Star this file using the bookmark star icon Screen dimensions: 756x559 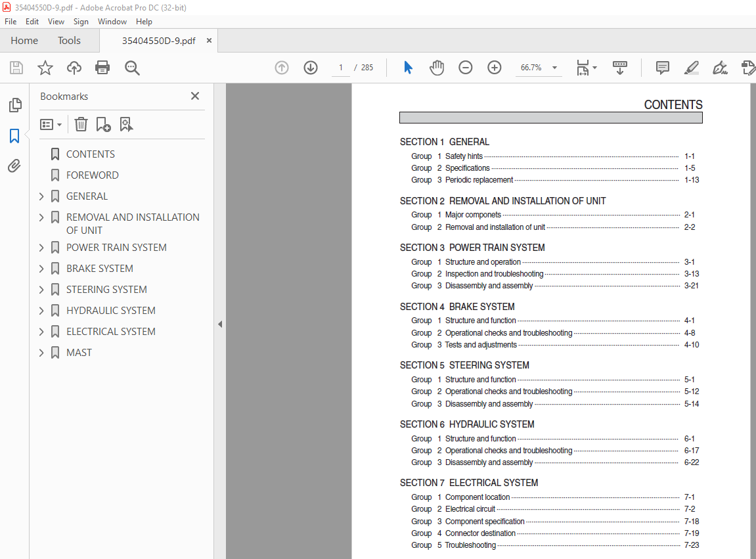coord(45,68)
